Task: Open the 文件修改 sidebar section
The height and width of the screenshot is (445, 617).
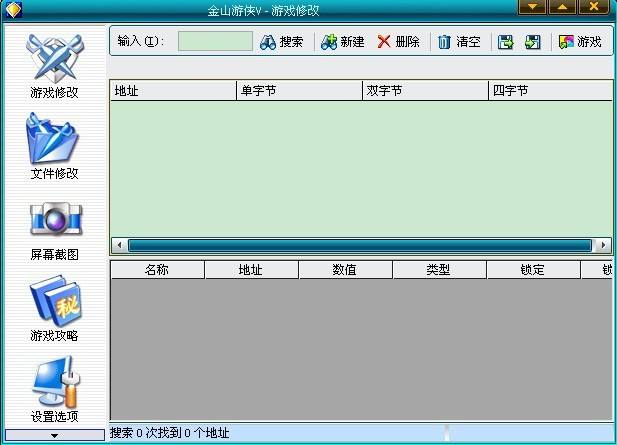Action: (54, 146)
